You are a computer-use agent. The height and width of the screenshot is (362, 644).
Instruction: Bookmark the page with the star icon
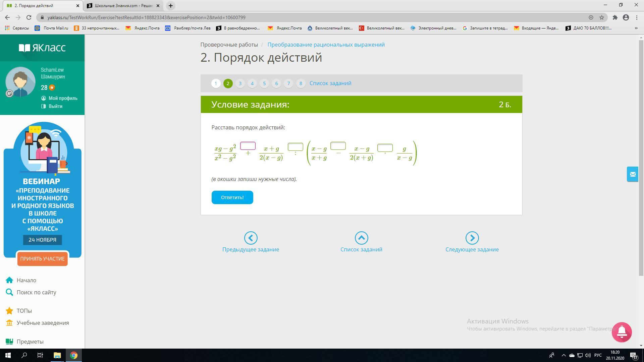tap(602, 17)
